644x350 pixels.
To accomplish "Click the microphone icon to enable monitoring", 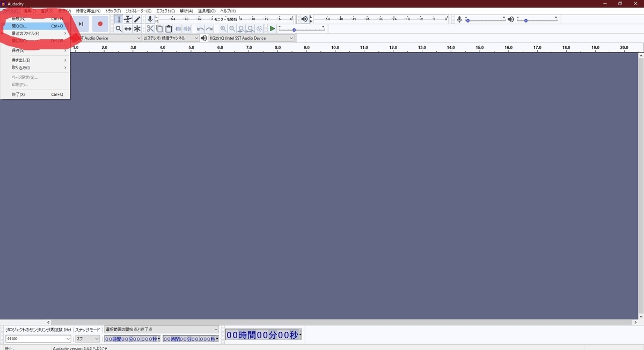I will (x=150, y=19).
